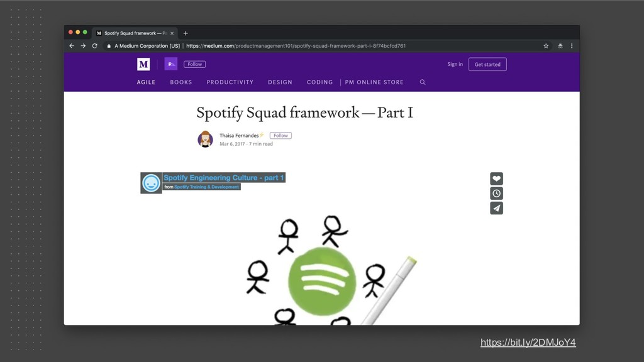The height and width of the screenshot is (362, 644).
Task: Open the bit.ly/2DMJoY4 link
Action: click(x=528, y=343)
